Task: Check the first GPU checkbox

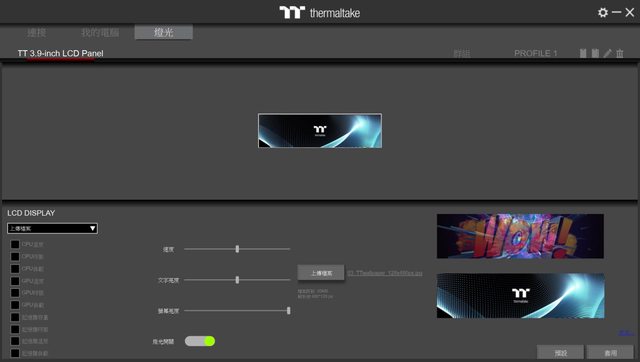Action: point(15,281)
